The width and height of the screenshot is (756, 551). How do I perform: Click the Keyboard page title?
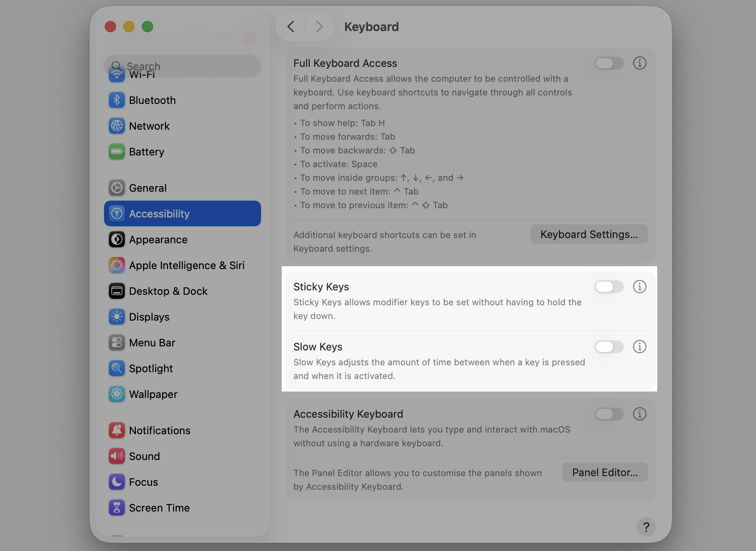[372, 27]
